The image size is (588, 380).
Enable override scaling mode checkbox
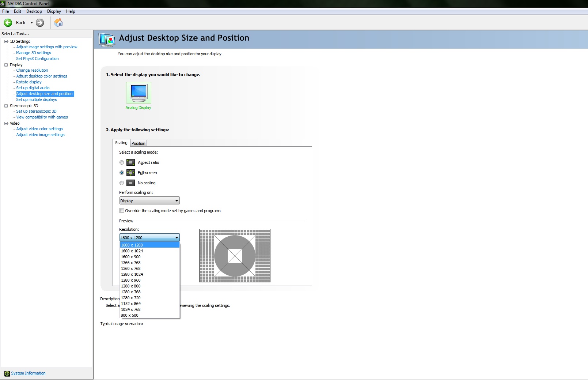tap(122, 211)
